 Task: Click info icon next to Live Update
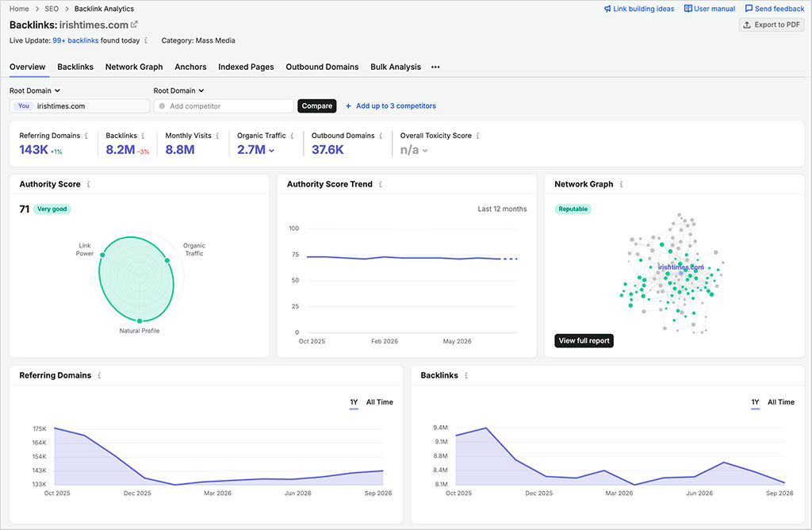tap(146, 40)
